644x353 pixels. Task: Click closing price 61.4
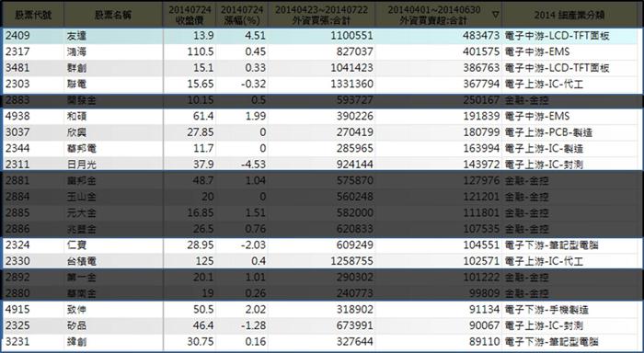[x=203, y=116]
